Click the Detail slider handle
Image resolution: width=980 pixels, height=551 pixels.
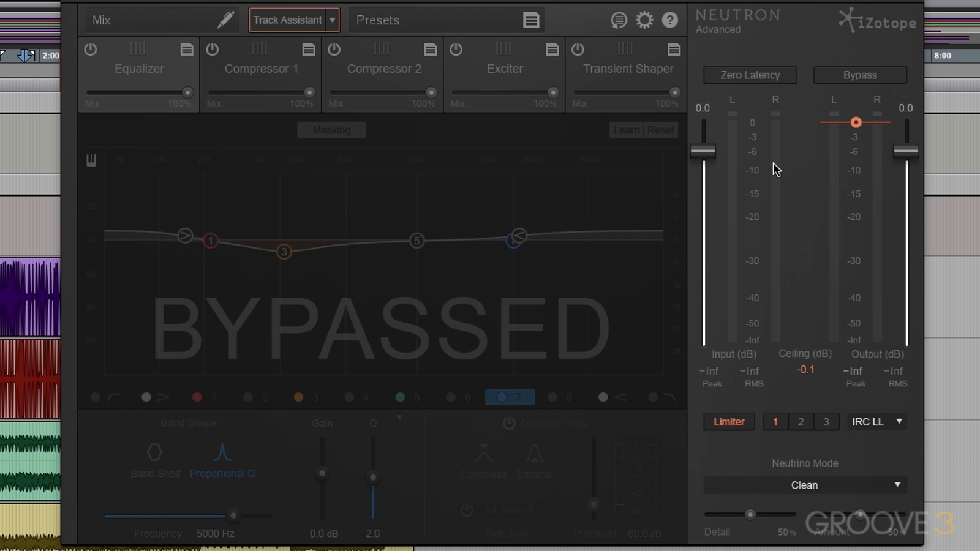click(x=750, y=515)
